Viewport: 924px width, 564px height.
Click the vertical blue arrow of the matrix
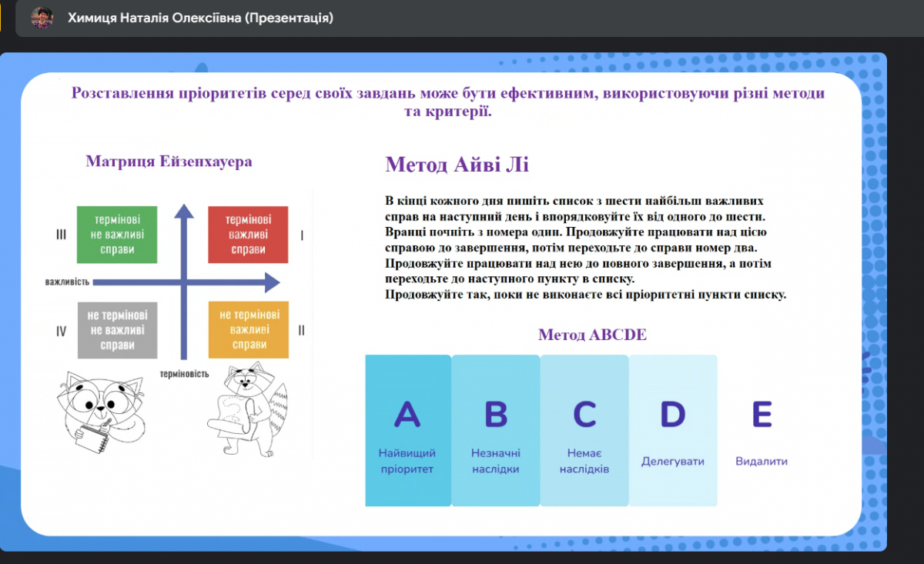[184, 280]
